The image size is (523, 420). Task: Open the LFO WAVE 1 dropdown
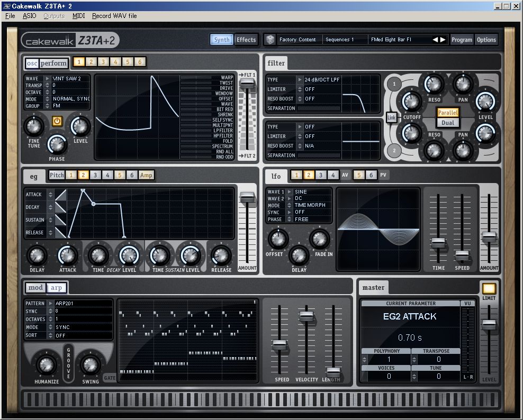pyautogui.click(x=289, y=191)
